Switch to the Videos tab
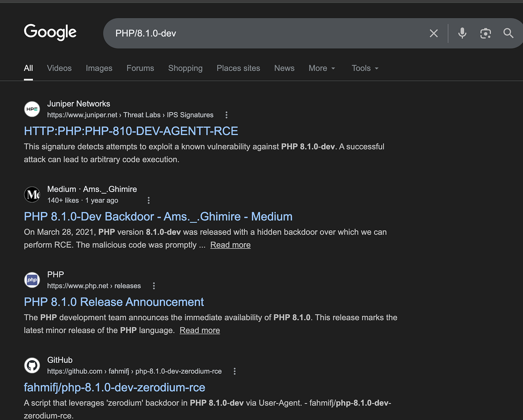 (59, 68)
